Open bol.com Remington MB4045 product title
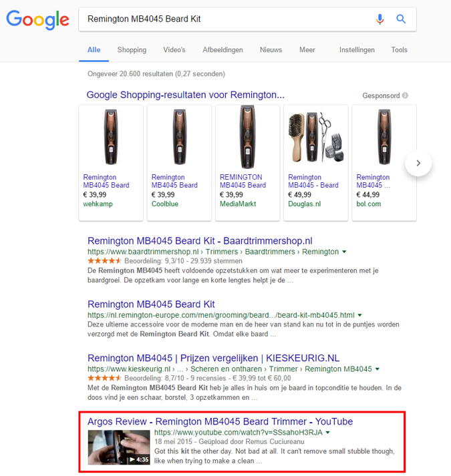Image resolution: width=451 pixels, height=476 pixels. pos(373,181)
